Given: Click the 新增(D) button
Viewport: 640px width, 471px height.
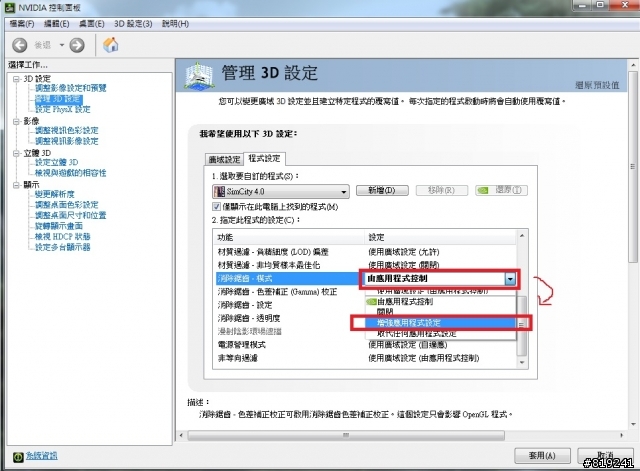Looking at the screenshot, I should coord(382,190).
